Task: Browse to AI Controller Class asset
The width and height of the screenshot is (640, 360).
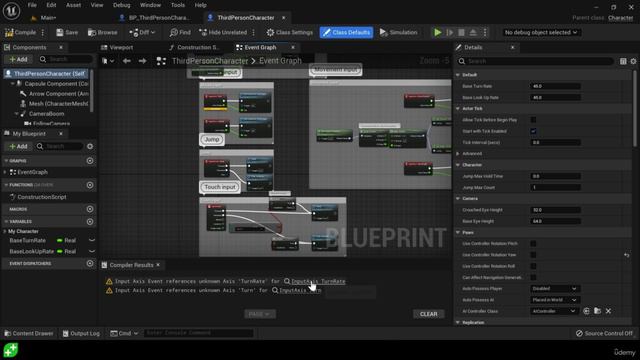Action: pyautogui.click(x=597, y=311)
